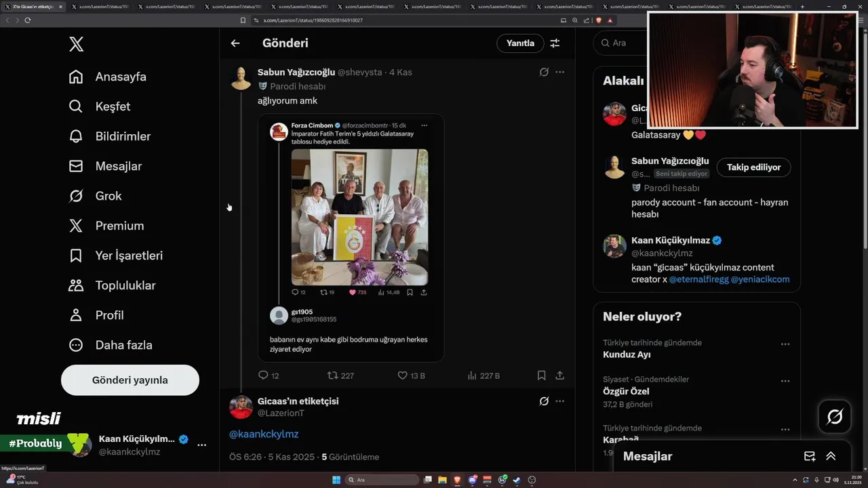Viewport: 868px width, 488px height.
Task: Compose new message in Mesajlar drawer
Action: point(809,456)
